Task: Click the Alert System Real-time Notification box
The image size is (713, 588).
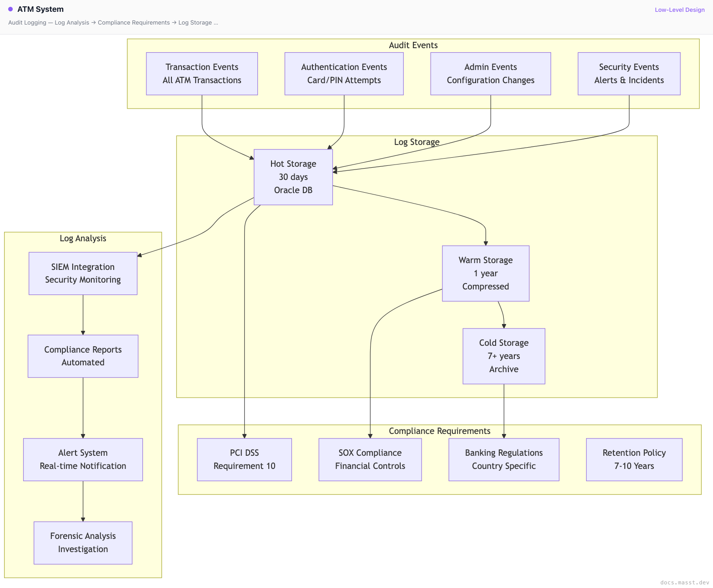Action: click(83, 459)
